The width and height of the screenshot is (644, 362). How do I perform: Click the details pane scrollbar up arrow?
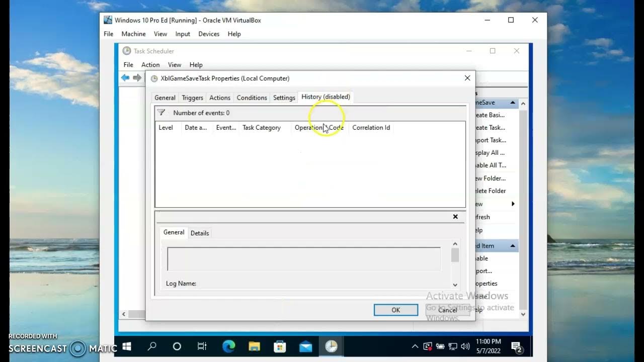pyautogui.click(x=455, y=244)
